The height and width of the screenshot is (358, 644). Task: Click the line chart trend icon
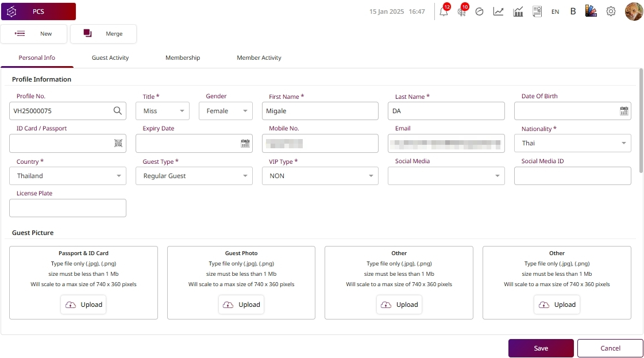click(x=498, y=11)
